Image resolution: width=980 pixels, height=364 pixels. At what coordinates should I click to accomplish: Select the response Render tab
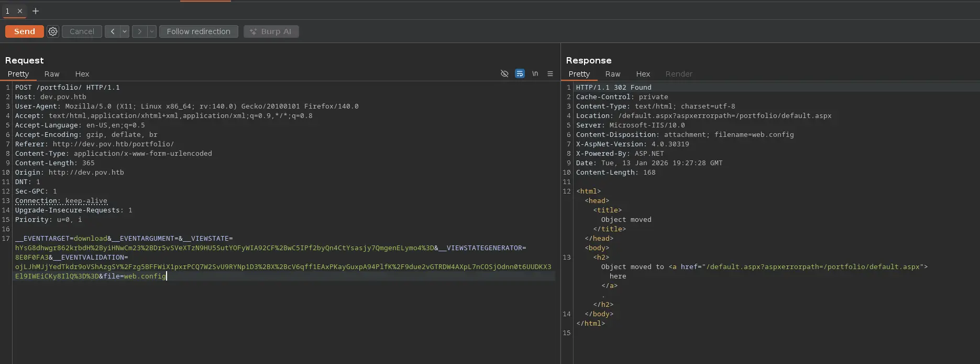click(x=678, y=74)
